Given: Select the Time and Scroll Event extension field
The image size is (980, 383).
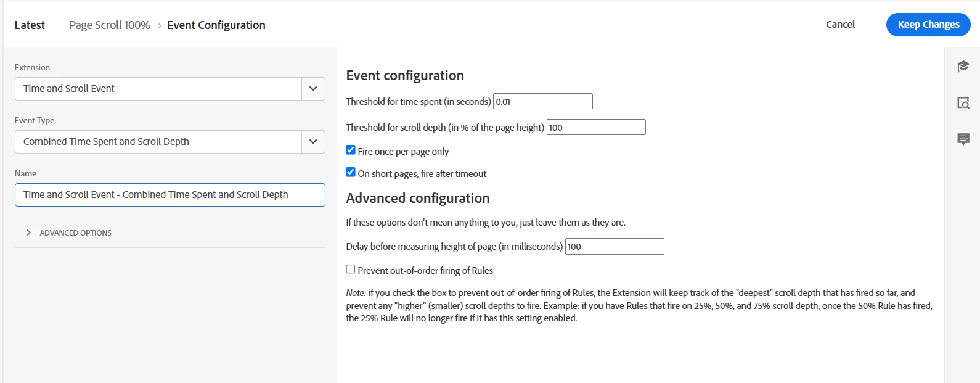Looking at the screenshot, I should click(158, 89).
